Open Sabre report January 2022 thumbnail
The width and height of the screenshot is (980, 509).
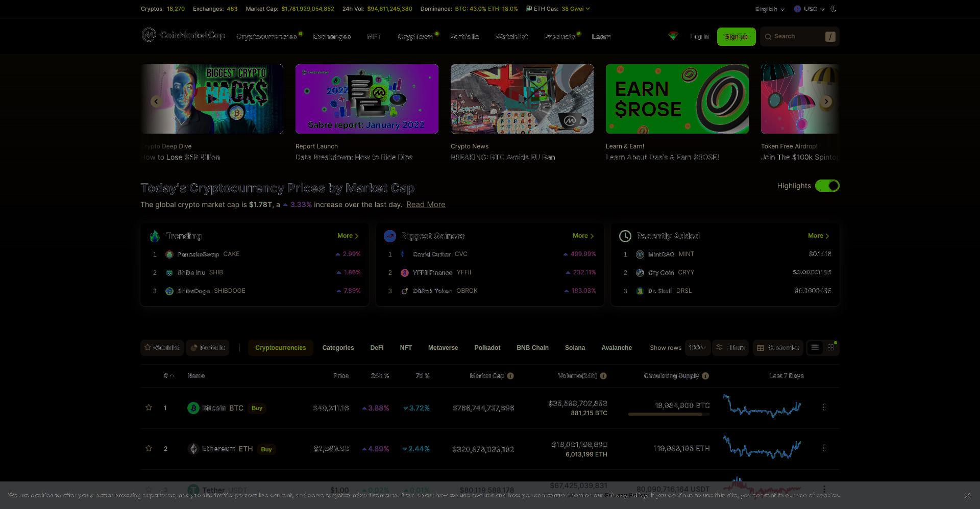pyautogui.click(x=366, y=99)
